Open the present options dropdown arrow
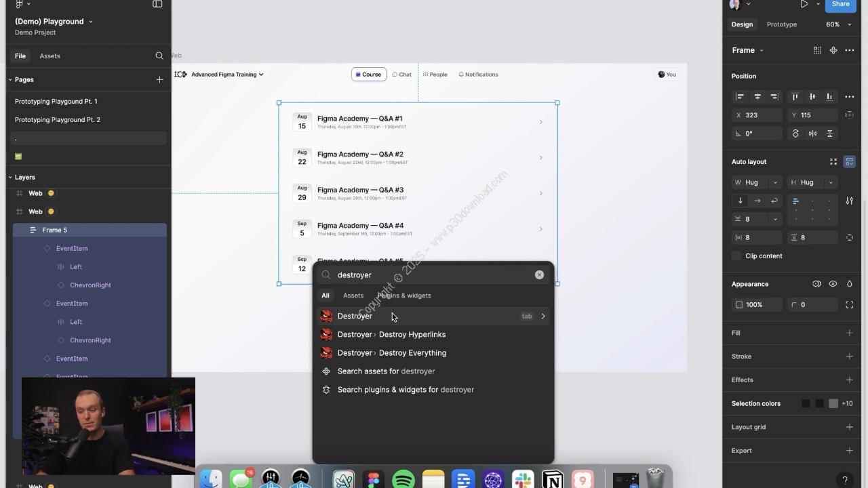Screen dimensions: 868x488 tap(818, 4)
